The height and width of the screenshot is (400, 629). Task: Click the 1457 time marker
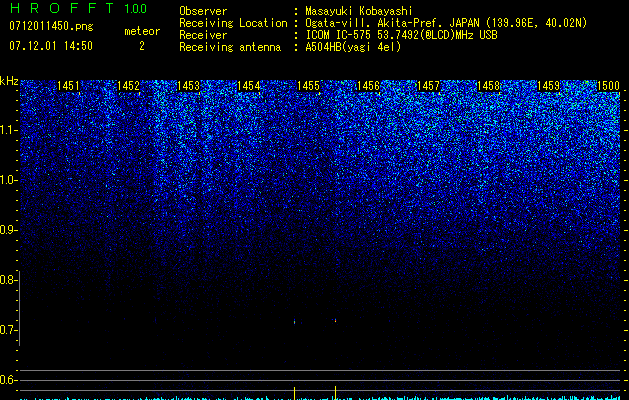click(428, 86)
